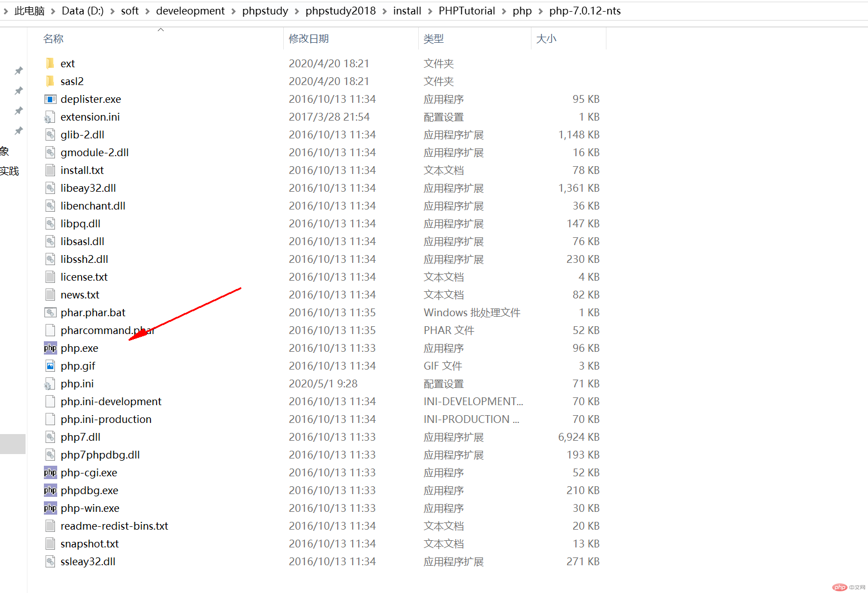Click the GIF 文件 type cell
Viewport: 868px width, 593px height.
443,366
